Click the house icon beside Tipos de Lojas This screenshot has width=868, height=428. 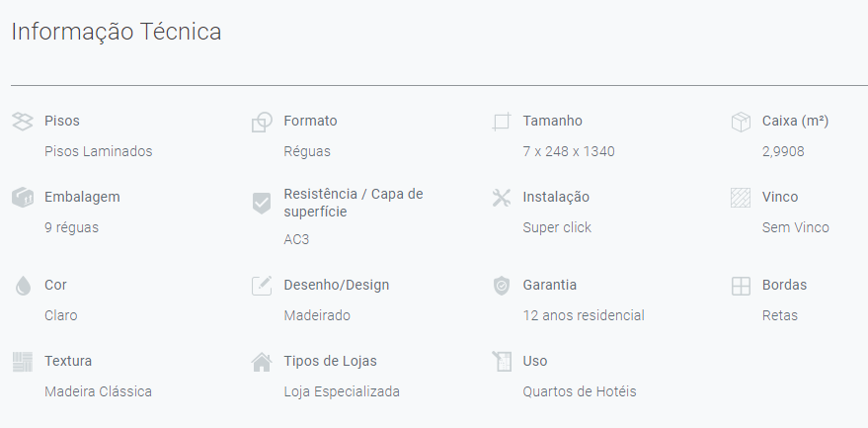coord(262,362)
